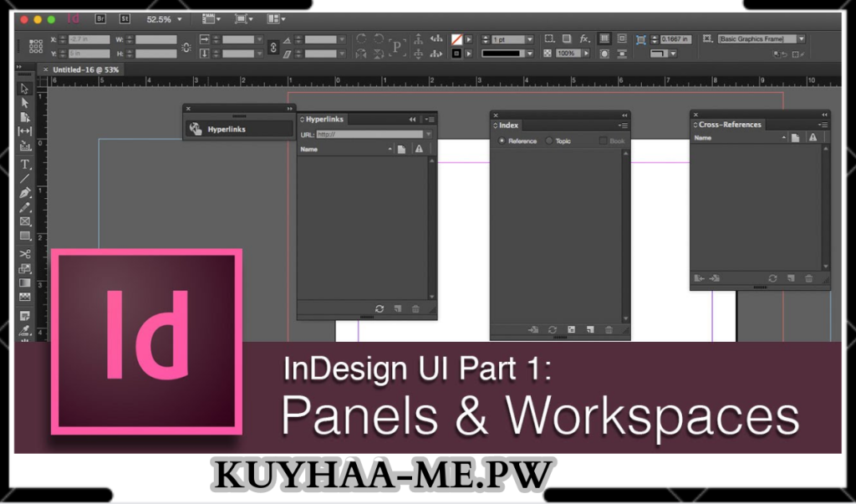Open the Screen Mode dropdown
Image resolution: width=856 pixels, height=504 pixels.
(243, 18)
